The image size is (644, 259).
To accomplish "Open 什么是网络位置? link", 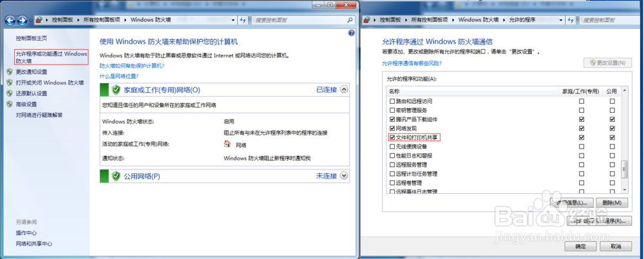I will (x=119, y=77).
